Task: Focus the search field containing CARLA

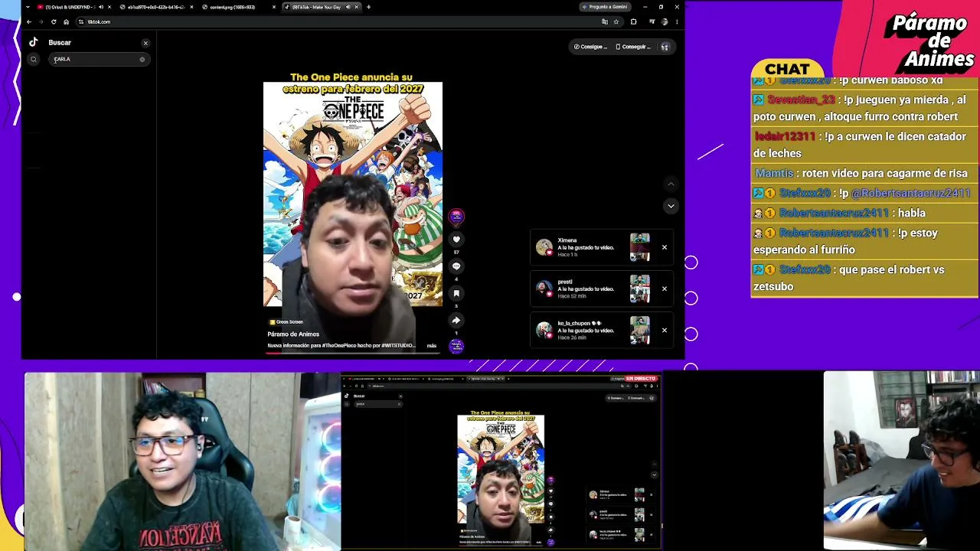Action: (x=99, y=59)
